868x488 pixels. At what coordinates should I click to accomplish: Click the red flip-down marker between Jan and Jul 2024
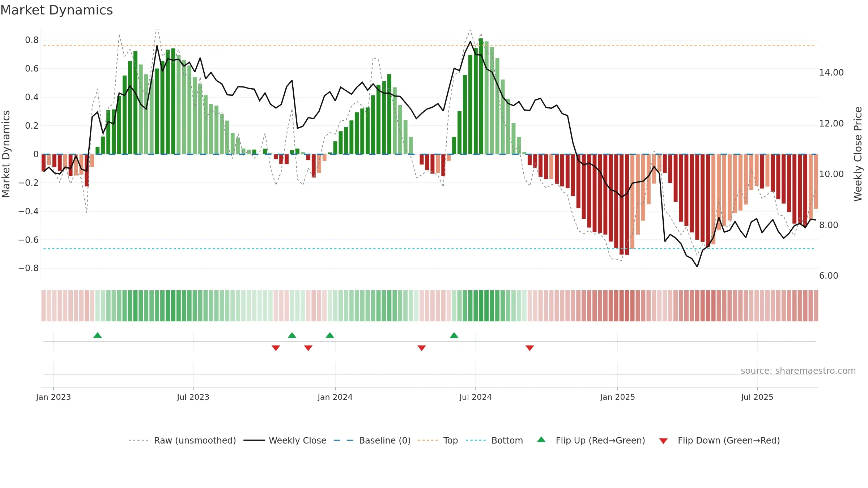(422, 348)
